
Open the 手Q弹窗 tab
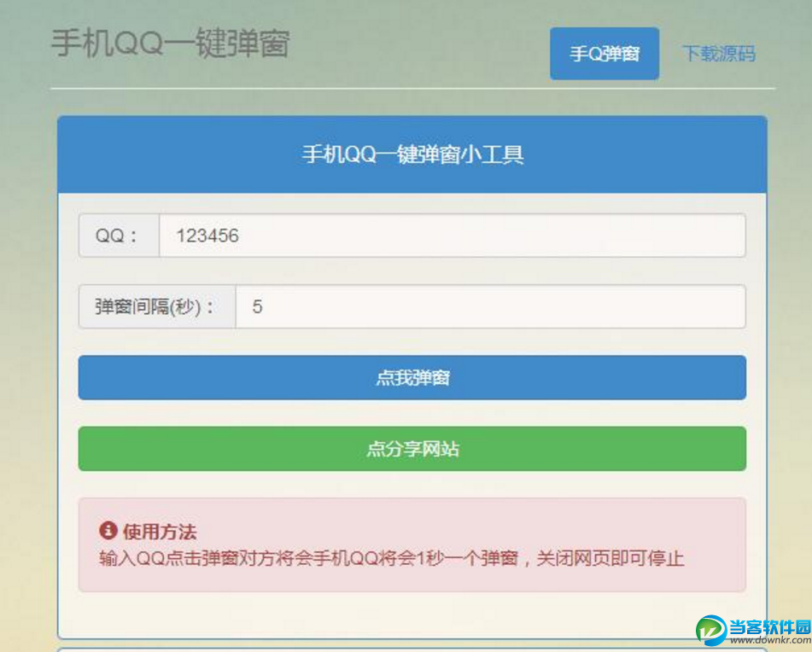click(605, 53)
